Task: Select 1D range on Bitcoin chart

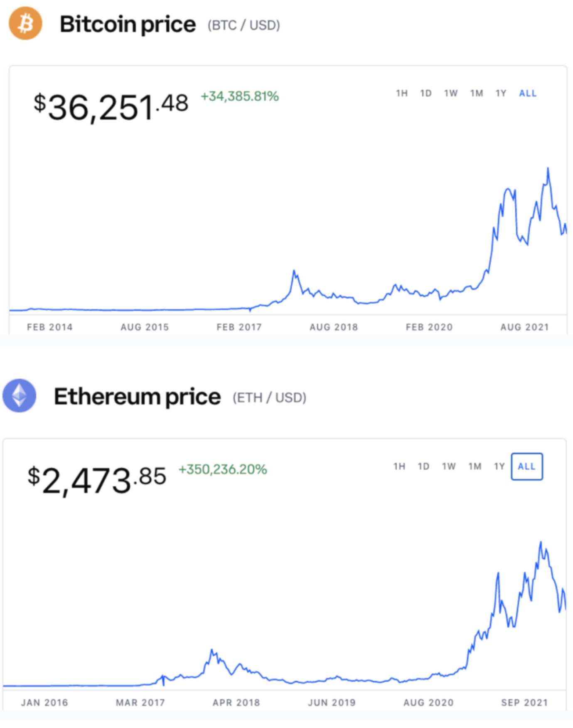Action: coord(425,93)
